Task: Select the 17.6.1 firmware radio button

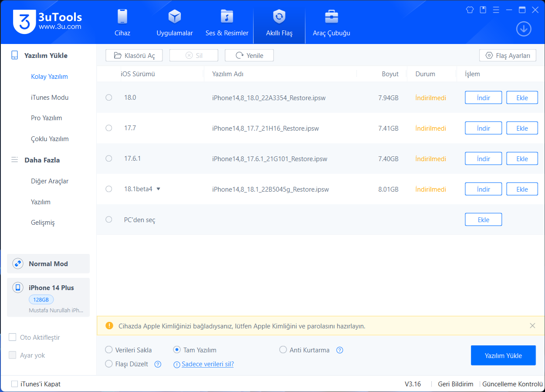Action: (109, 159)
